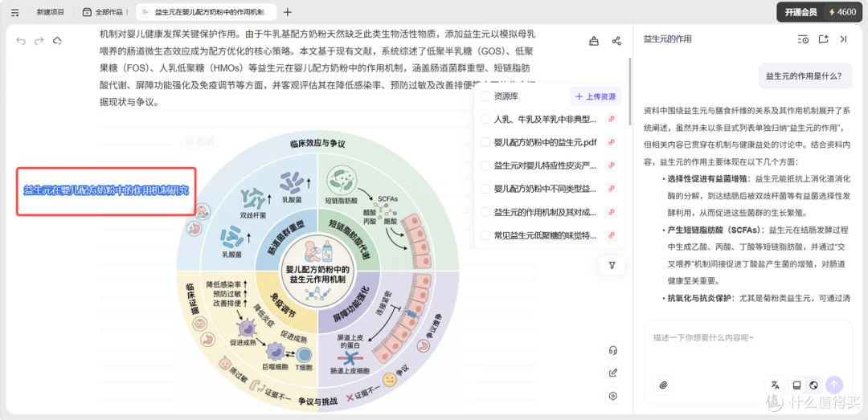The height and width of the screenshot is (420, 868).
Task: Start a new chat with the plus-chat icon
Action: coord(823,39)
